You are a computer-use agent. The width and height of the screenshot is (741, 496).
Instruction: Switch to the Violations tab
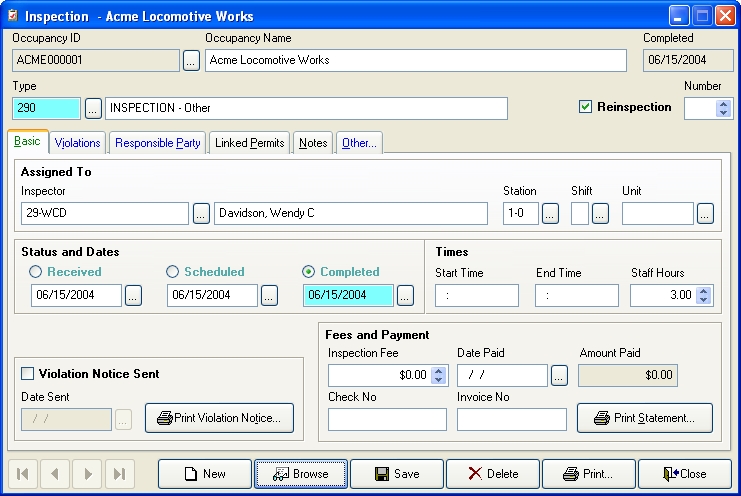pyautogui.click(x=78, y=143)
